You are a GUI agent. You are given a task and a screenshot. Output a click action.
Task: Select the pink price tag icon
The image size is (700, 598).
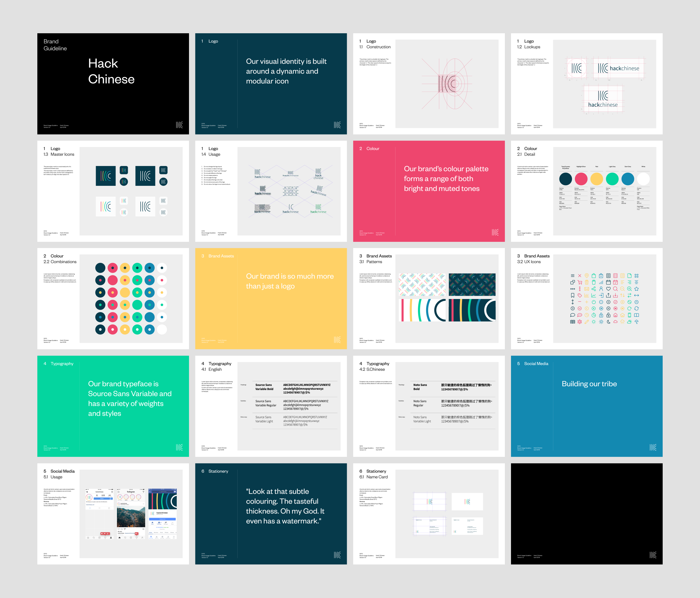click(x=580, y=295)
